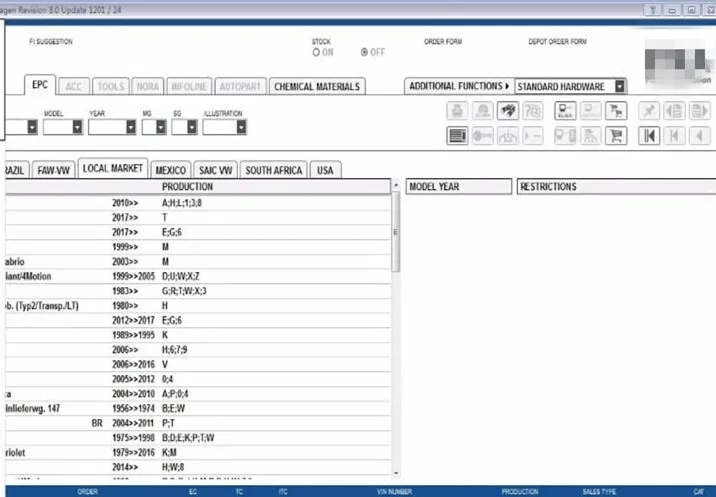This screenshot has width=716, height=497.
Task: Open the SG dropdown
Action: point(192,127)
